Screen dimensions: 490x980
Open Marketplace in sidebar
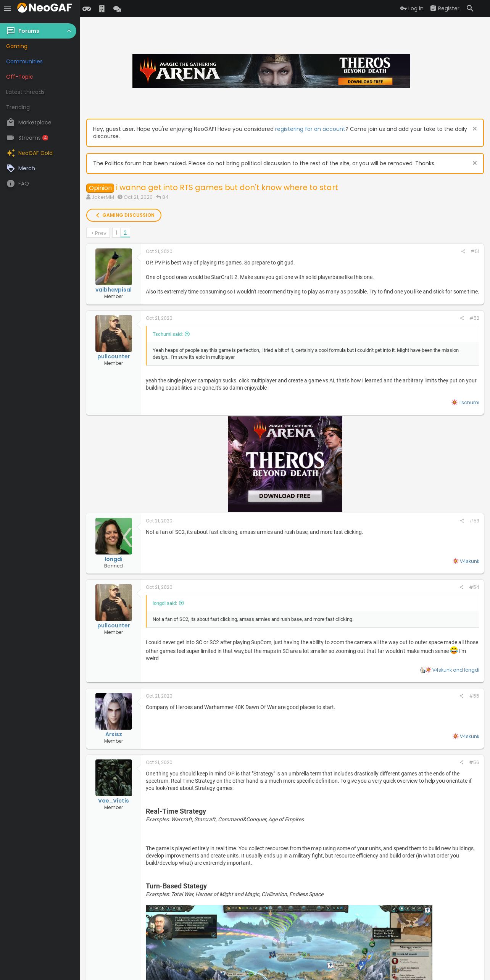click(34, 122)
